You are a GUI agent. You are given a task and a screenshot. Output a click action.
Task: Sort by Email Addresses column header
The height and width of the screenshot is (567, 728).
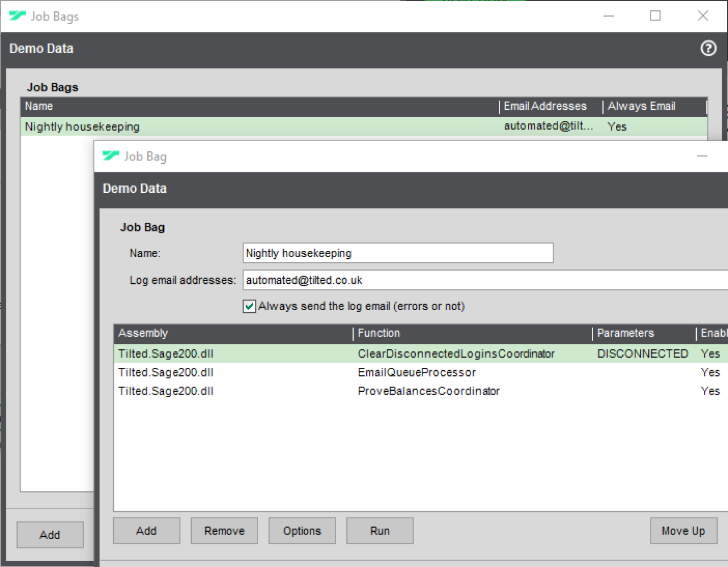(551, 106)
